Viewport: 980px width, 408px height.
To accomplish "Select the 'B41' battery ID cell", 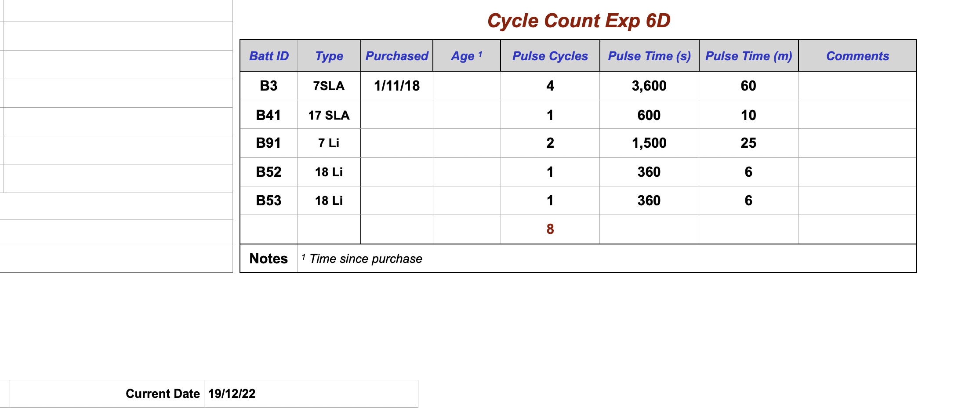I will click(269, 115).
